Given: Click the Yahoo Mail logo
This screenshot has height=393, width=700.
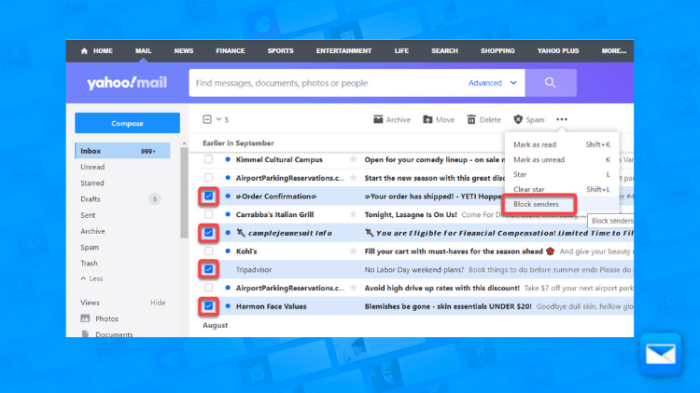Looking at the screenshot, I should (127, 83).
